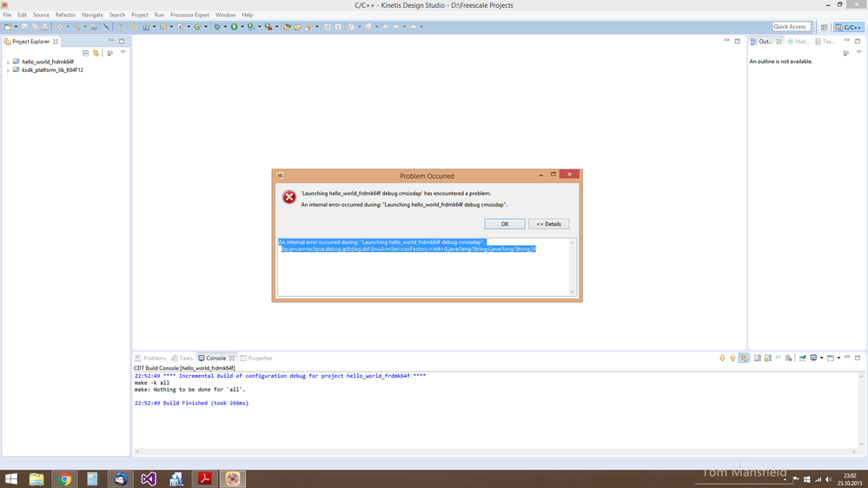Open the Navigate menu
The image size is (868, 488).
pyautogui.click(x=92, y=15)
